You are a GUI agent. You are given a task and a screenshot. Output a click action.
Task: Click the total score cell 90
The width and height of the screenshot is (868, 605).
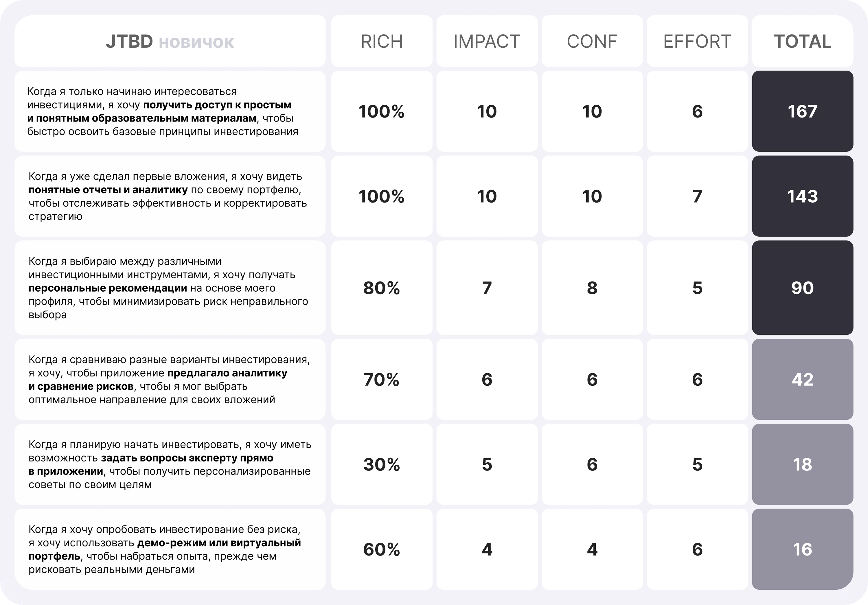802,288
